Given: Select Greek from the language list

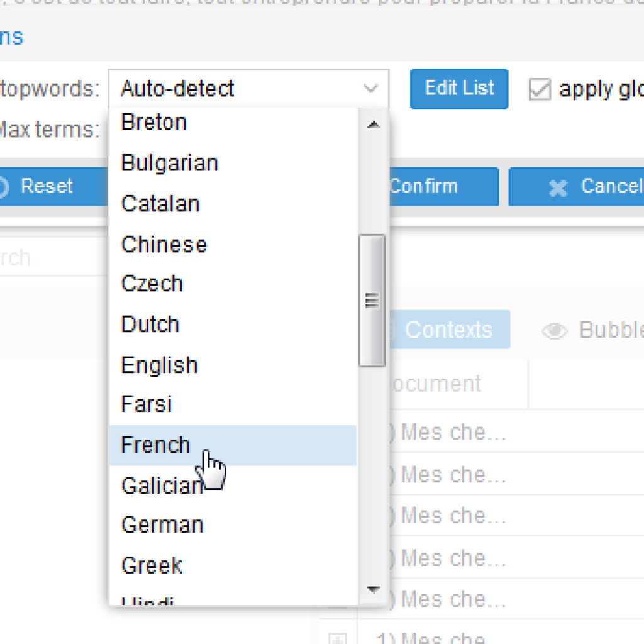Looking at the screenshot, I should pyautogui.click(x=152, y=565).
